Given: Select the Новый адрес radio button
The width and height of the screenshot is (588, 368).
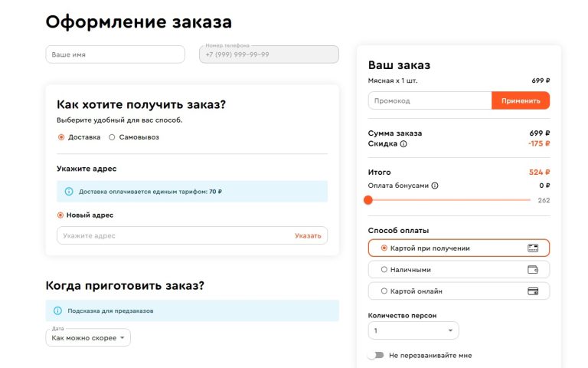Looking at the screenshot, I should 61,215.
